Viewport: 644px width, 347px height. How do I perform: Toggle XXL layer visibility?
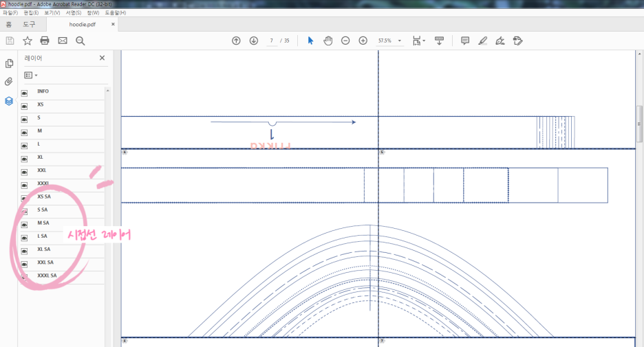click(x=24, y=172)
